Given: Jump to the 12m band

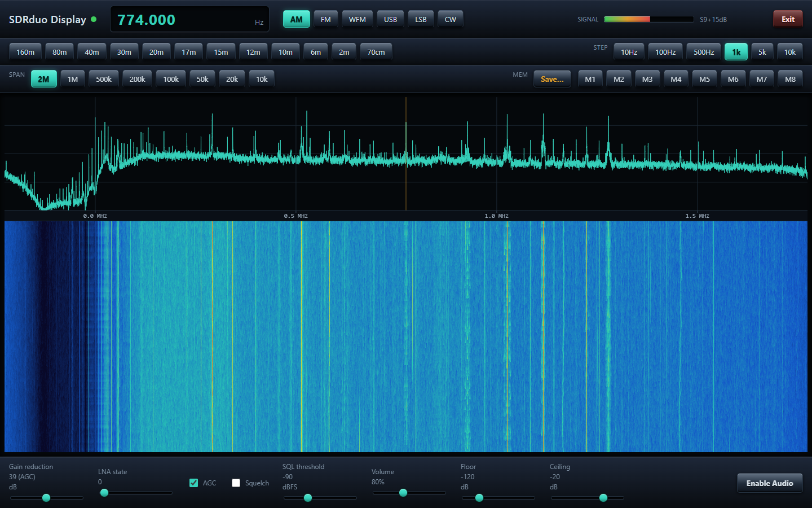Looking at the screenshot, I should coord(253,52).
